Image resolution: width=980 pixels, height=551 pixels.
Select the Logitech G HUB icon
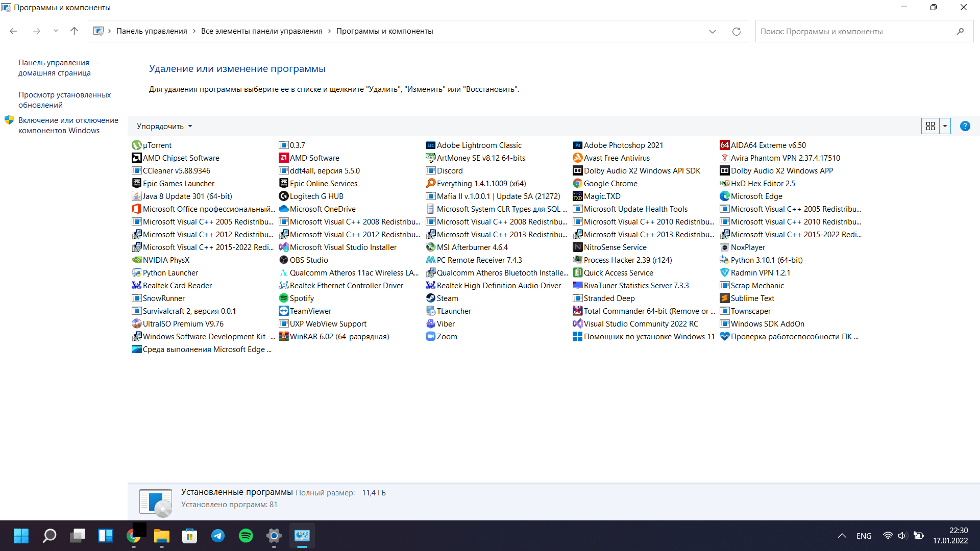pos(283,196)
